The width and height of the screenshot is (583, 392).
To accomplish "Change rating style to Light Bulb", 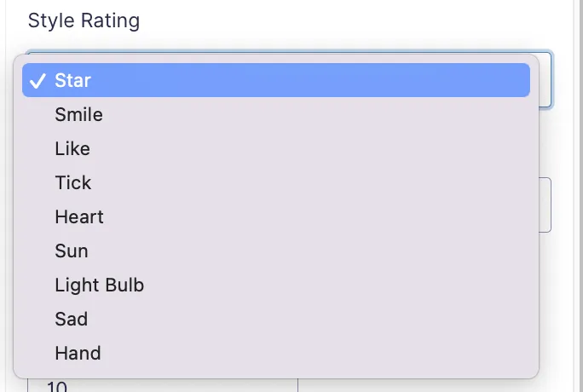I will pyautogui.click(x=99, y=285).
